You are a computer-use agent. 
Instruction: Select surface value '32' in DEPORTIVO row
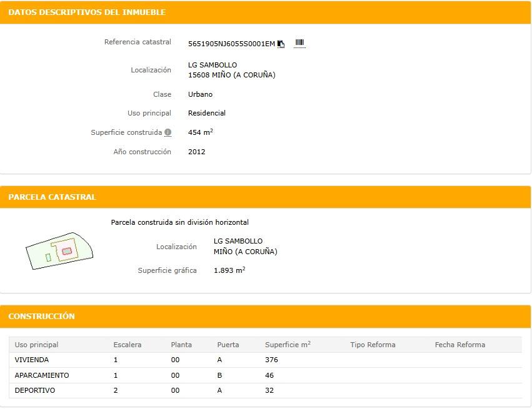point(269,390)
